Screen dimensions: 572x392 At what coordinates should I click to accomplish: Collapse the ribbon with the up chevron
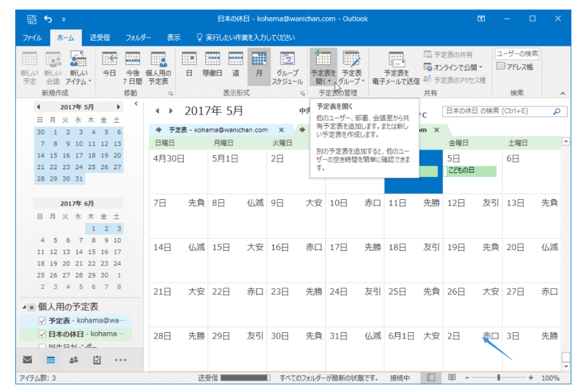[562, 94]
